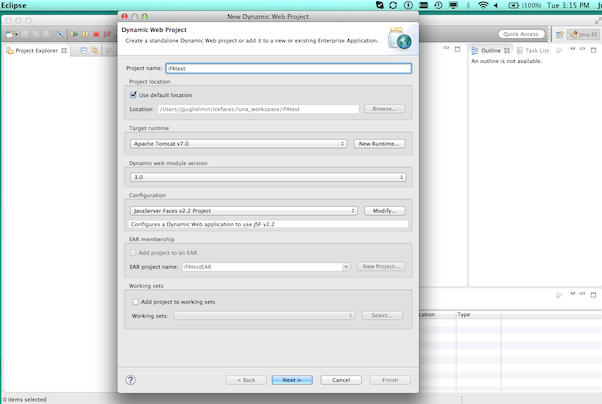Click the Collapse All icon in Project Explorer
Viewport: 602px width, 404px height.
tap(83, 50)
